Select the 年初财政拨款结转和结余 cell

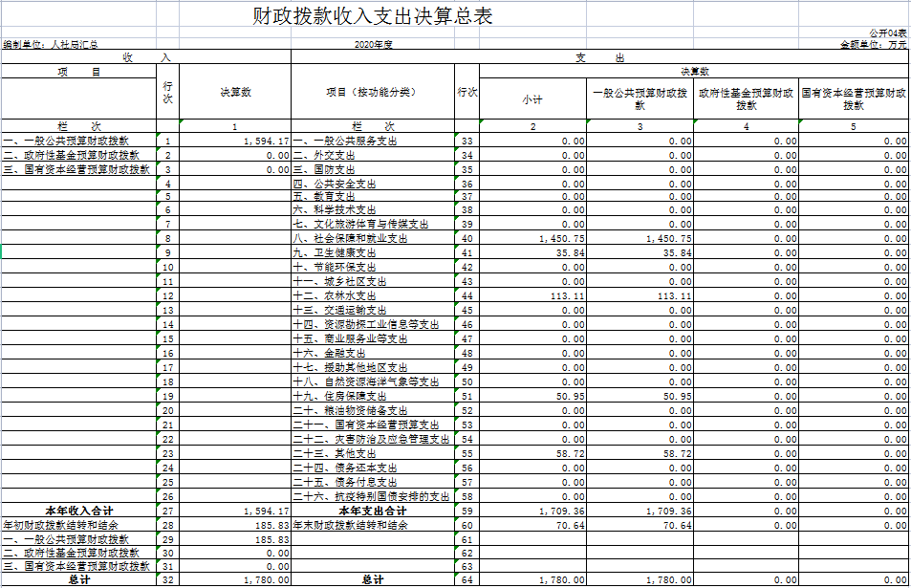pos(59,525)
